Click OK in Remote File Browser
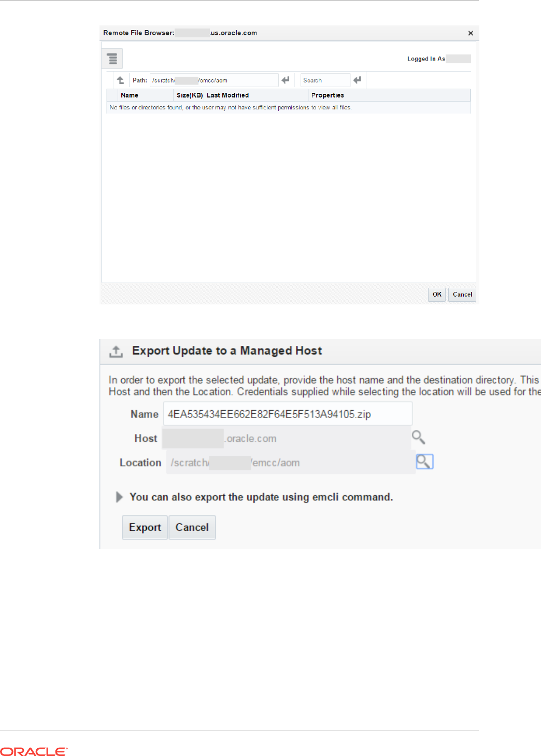The width and height of the screenshot is (541, 756). (437, 295)
